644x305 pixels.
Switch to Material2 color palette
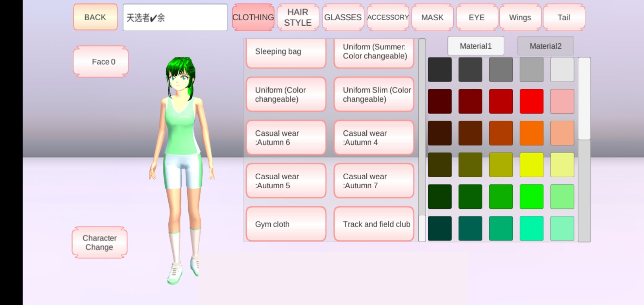tap(545, 46)
